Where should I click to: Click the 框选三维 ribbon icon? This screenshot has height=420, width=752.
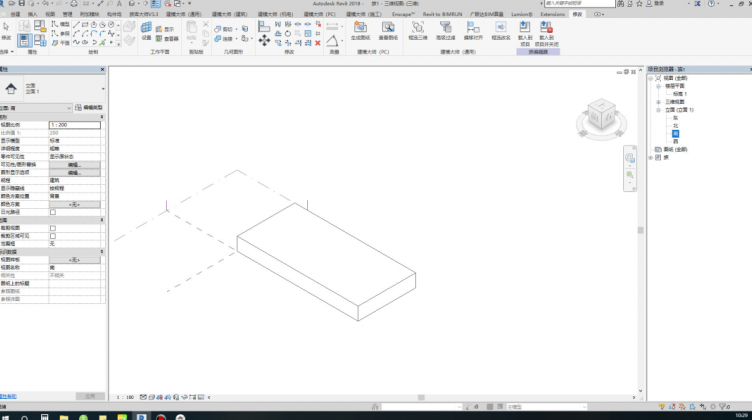[x=417, y=27]
